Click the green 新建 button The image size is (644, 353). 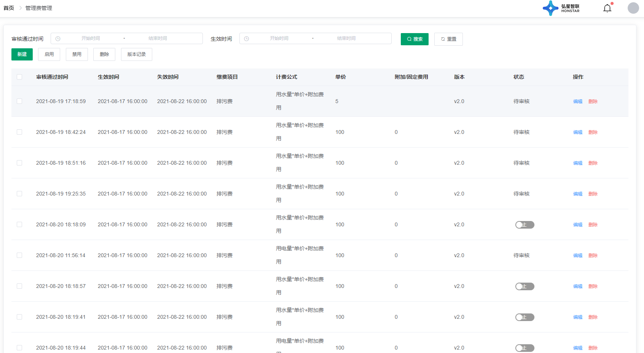22,54
